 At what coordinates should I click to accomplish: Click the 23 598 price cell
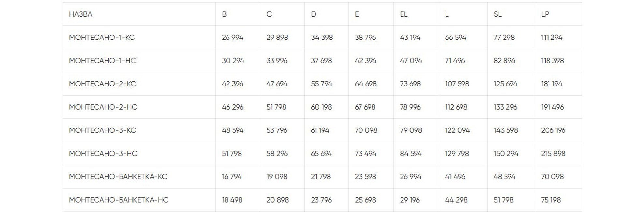[365, 177]
